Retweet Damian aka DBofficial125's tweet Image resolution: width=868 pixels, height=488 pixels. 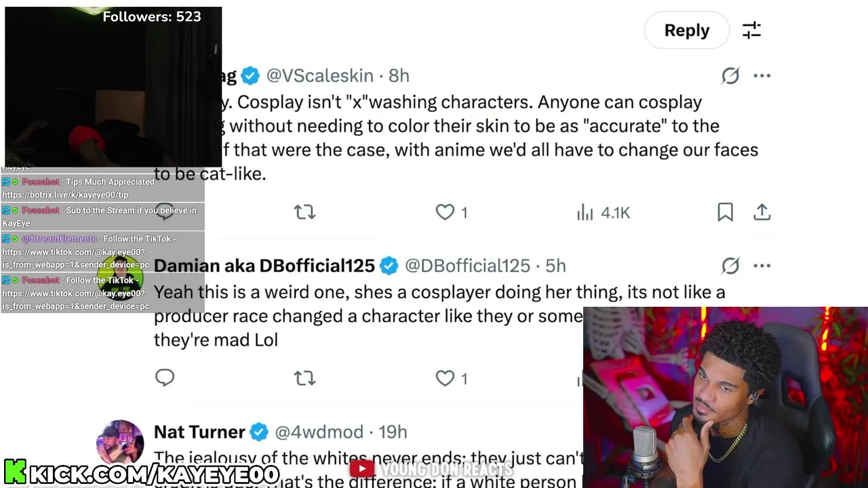point(304,378)
